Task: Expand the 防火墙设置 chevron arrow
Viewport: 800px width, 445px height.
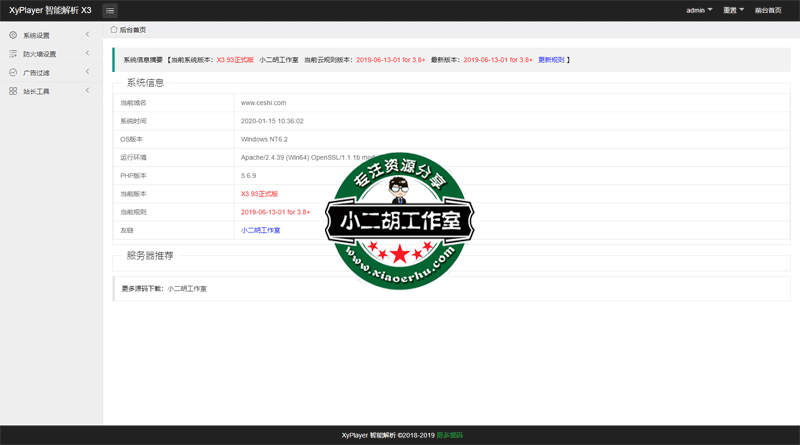Action: (87, 54)
